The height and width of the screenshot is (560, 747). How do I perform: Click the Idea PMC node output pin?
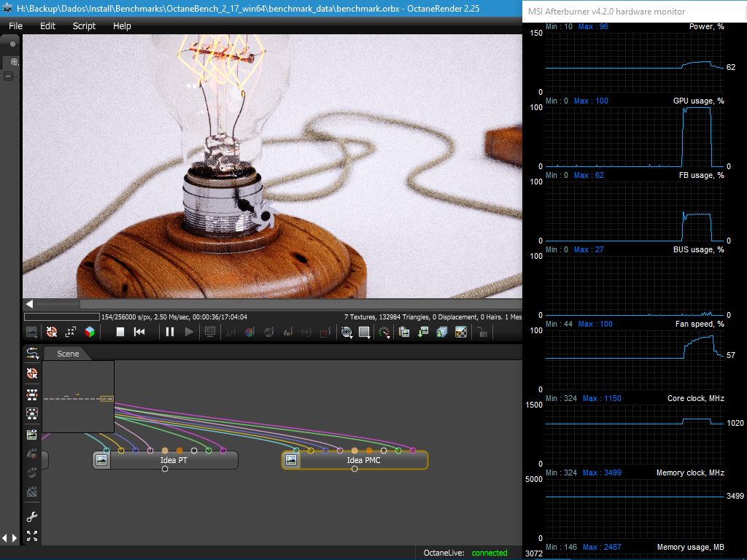(355, 469)
